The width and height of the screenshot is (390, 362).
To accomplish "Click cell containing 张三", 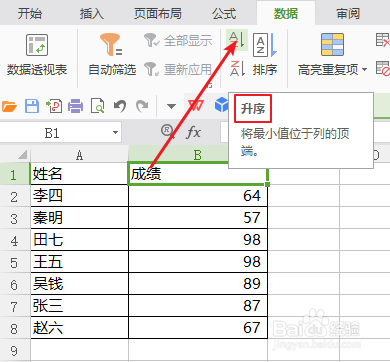I will click(x=79, y=306).
